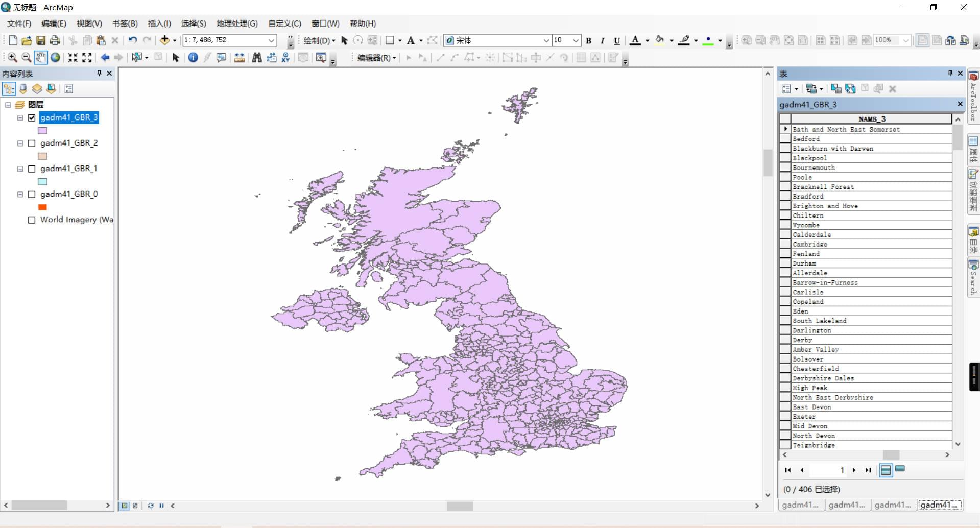Screen dimensions: 980x528
Task: Click the Add Data button icon
Action: click(x=164, y=40)
